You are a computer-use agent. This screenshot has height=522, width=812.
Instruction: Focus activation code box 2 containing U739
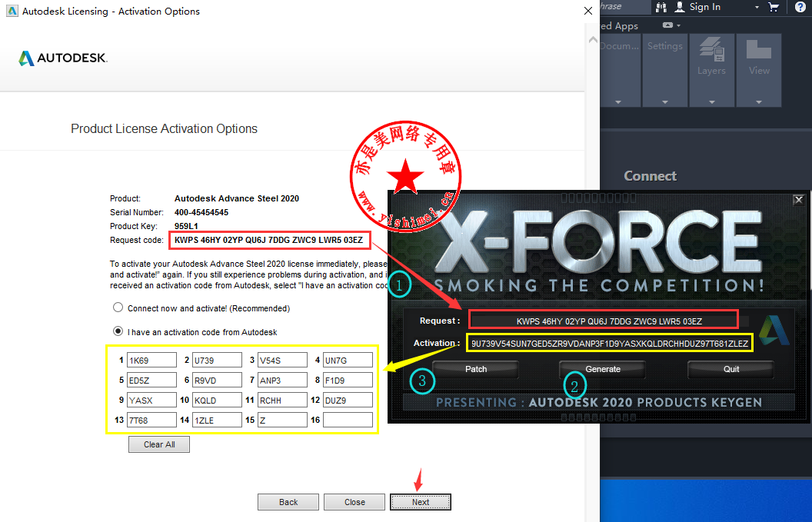(217, 360)
